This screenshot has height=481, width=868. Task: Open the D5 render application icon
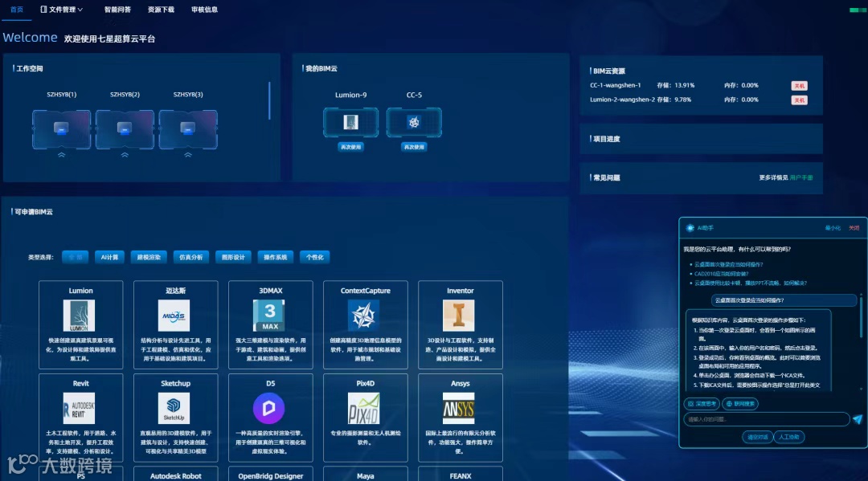[x=268, y=408]
